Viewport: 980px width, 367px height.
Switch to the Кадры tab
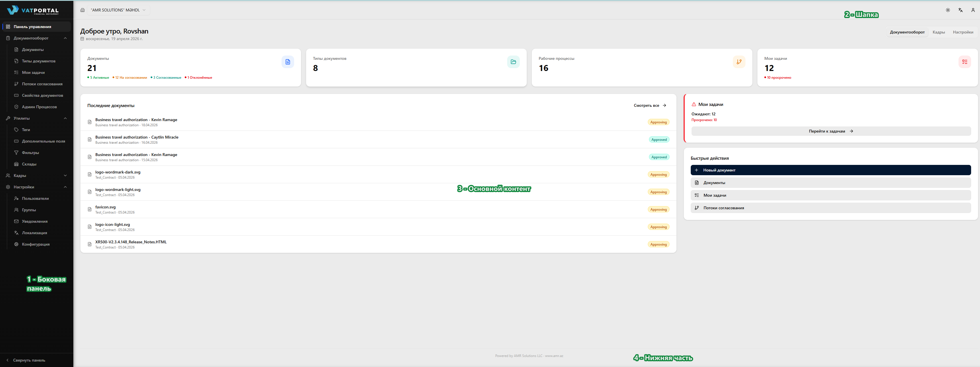point(938,32)
